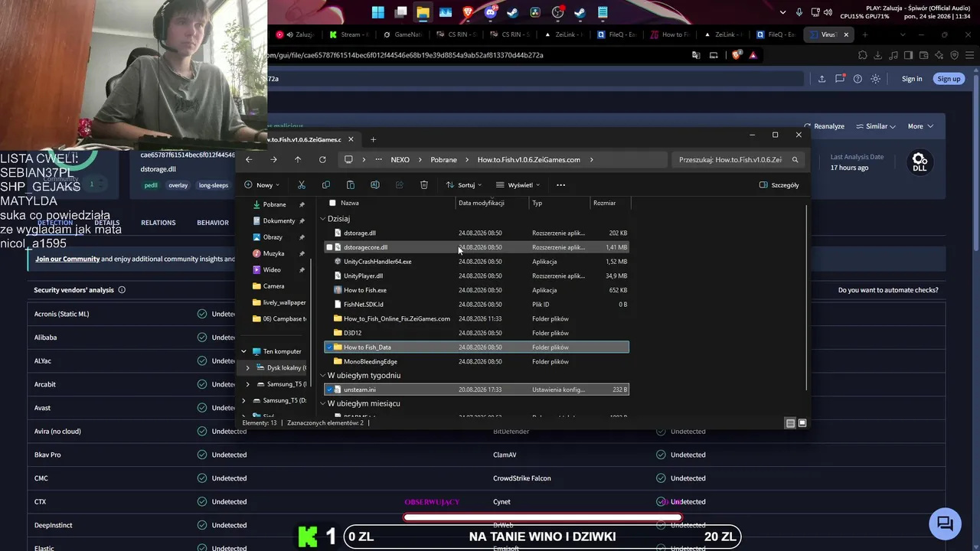Viewport: 980px width, 551px height.
Task: Switch to details list view
Action: pos(790,423)
